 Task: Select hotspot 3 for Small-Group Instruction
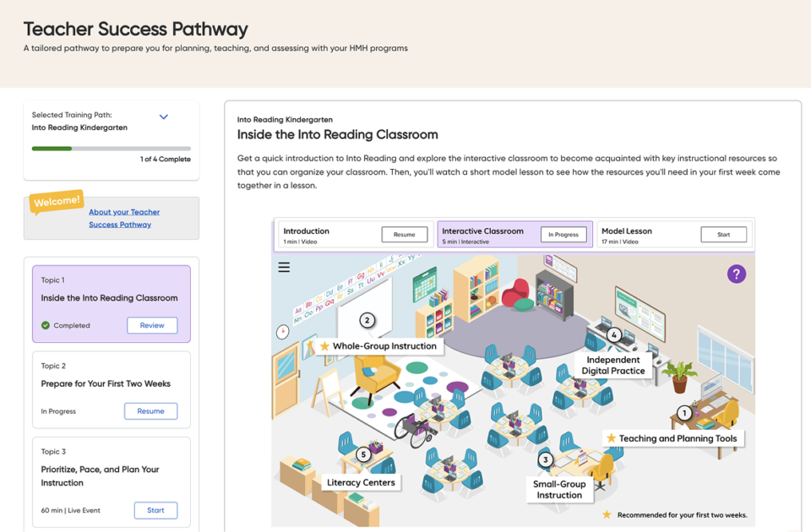click(x=546, y=460)
